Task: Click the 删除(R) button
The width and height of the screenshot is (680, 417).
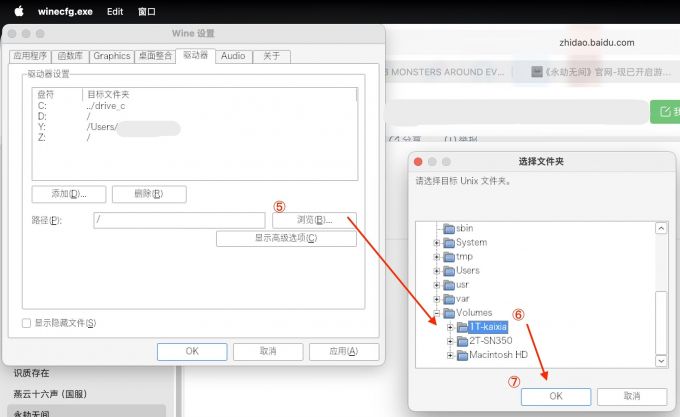Action: pyautogui.click(x=149, y=194)
